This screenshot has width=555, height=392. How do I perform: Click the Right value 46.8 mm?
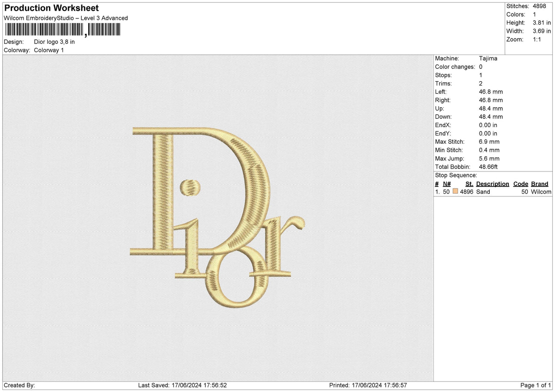(491, 100)
